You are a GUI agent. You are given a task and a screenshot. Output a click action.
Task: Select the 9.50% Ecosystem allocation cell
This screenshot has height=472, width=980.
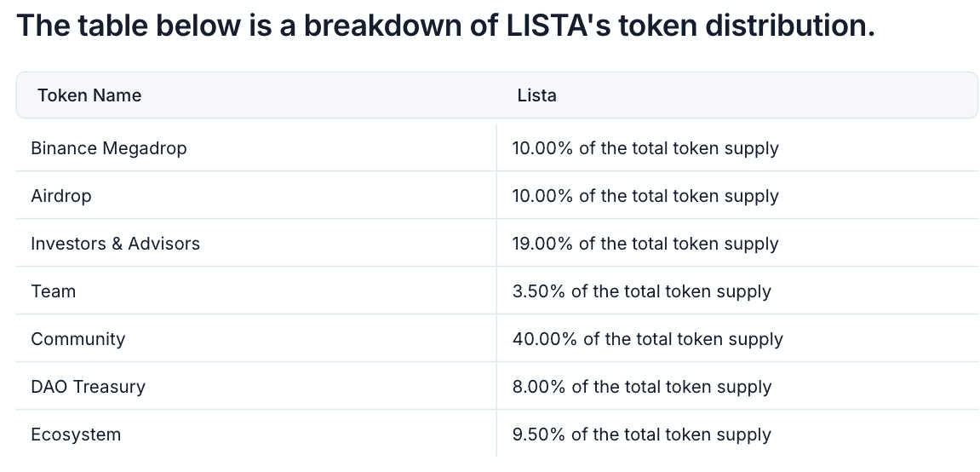[641, 435]
